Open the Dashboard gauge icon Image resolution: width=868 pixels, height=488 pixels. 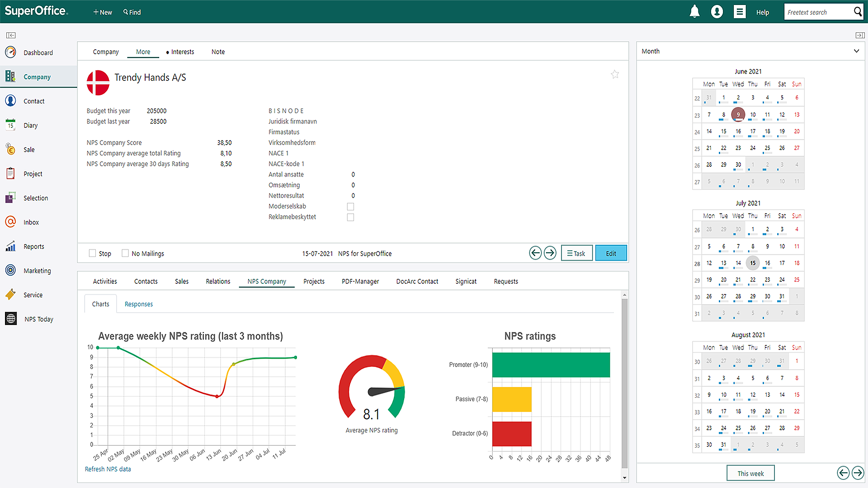click(x=10, y=52)
